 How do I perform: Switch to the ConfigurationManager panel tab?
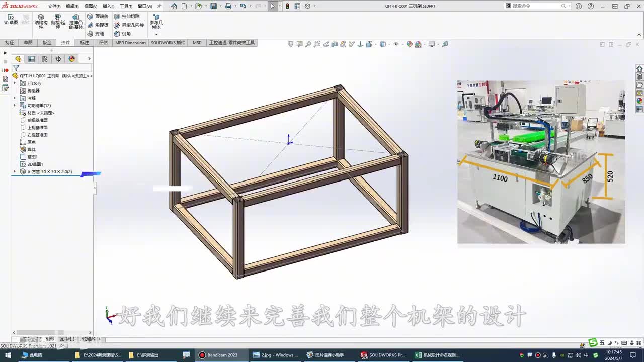[45, 59]
